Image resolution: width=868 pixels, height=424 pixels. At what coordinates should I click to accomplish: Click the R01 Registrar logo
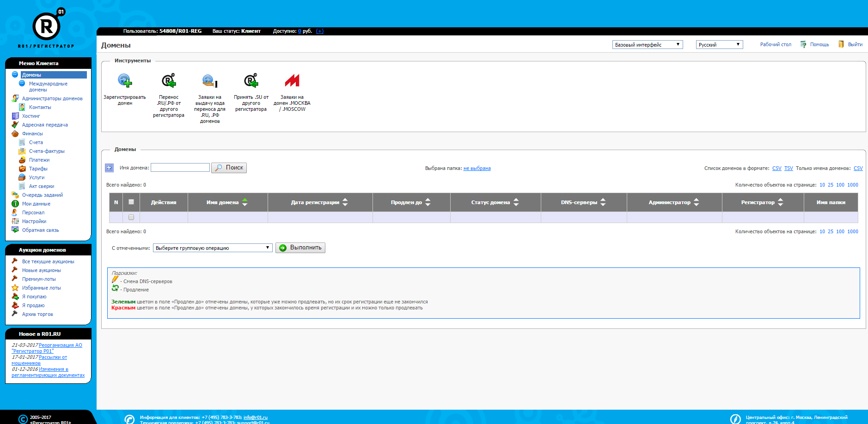pyautogui.click(x=46, y=28)
